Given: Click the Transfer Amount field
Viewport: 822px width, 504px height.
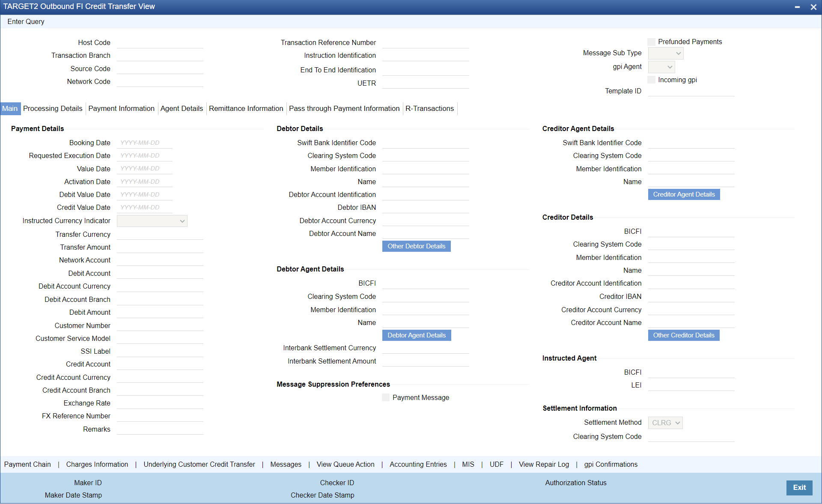Looking at the screenshot, I should click(160, 248).
